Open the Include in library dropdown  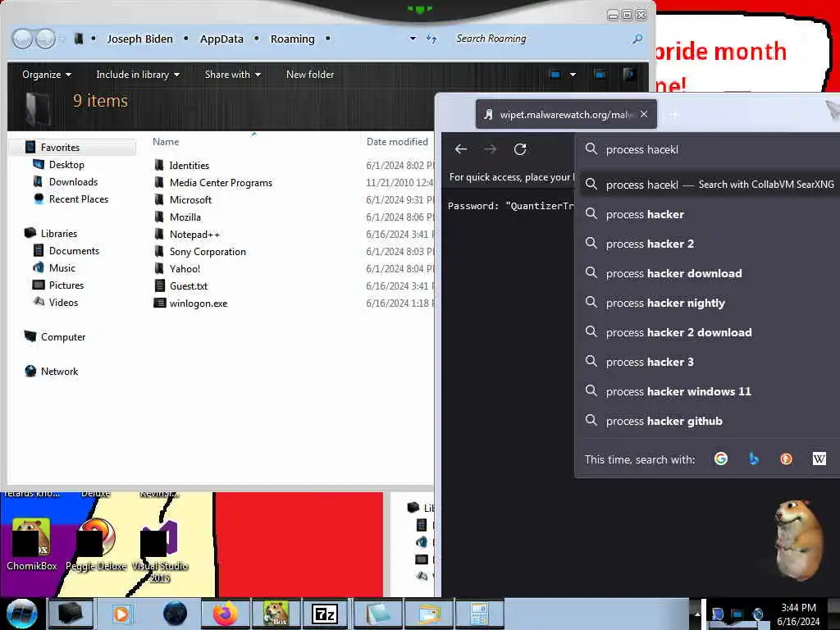pos(138,75)
